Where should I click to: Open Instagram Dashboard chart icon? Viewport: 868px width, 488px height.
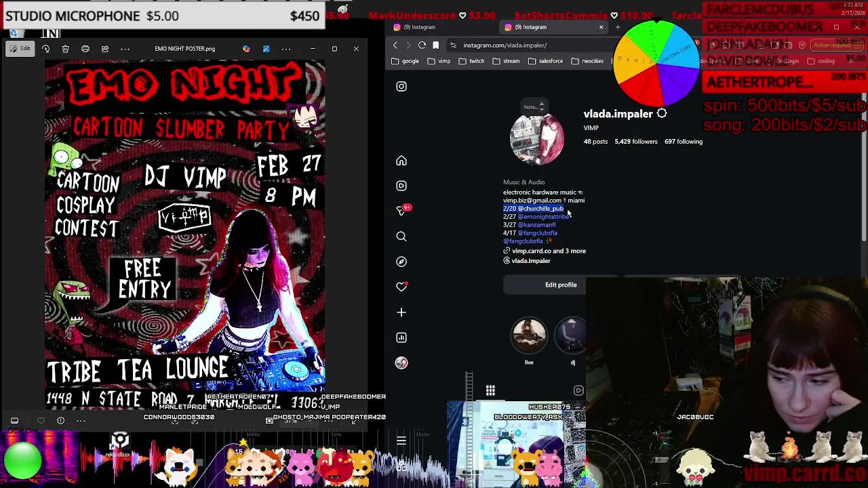pyautogui.click(x=401, y=338)
